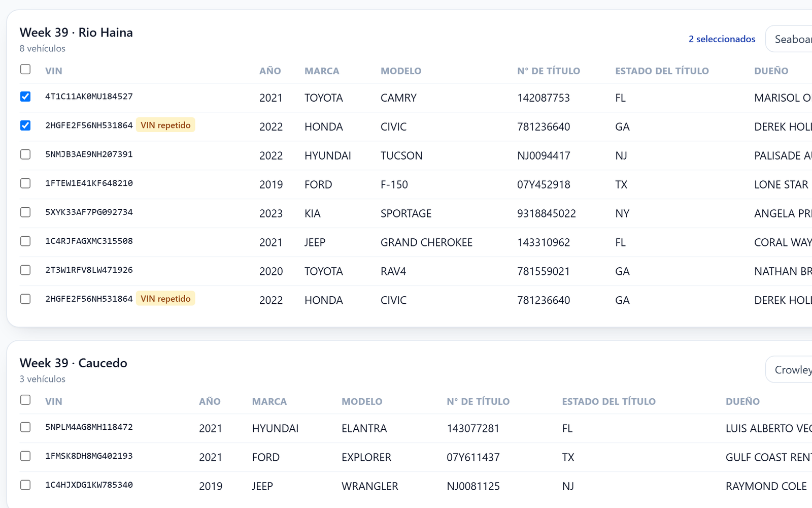Viewport: 812px width, 508px height.
Task: Click VIN 2T3W1RFV8LW471926
Action: [x=89, y=270]
